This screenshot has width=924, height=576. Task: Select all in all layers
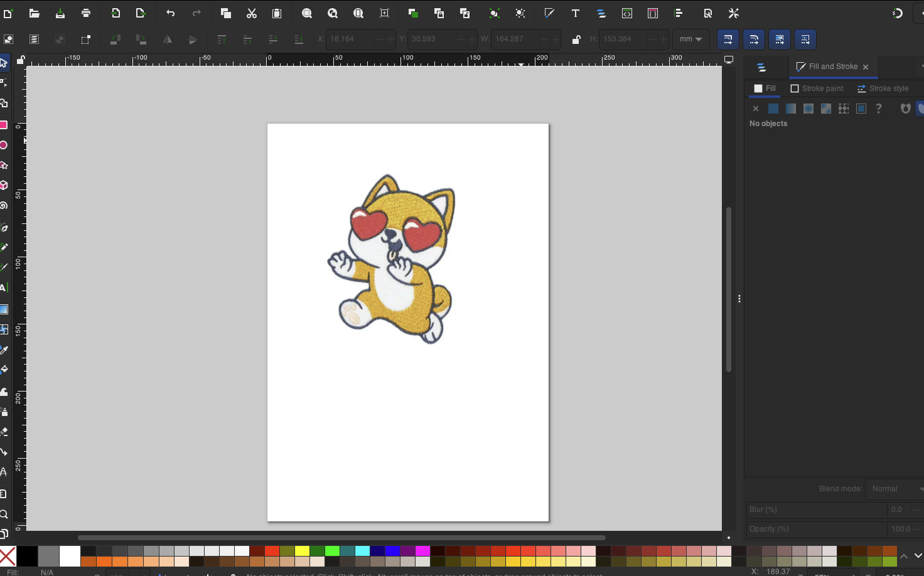coord(35,39)
